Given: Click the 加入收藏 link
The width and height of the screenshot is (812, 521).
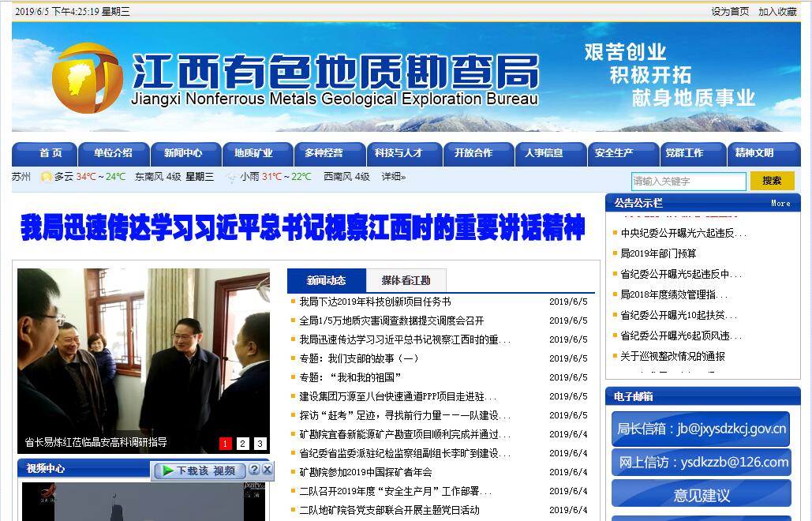Looking at the screenshot, I should (x=777, y=11).
